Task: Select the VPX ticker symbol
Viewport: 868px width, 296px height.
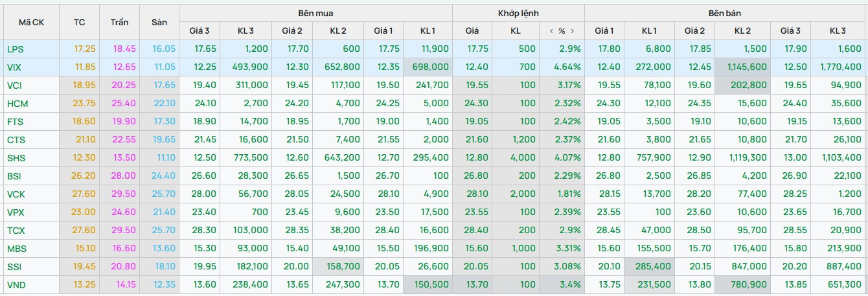Action: 16,212
